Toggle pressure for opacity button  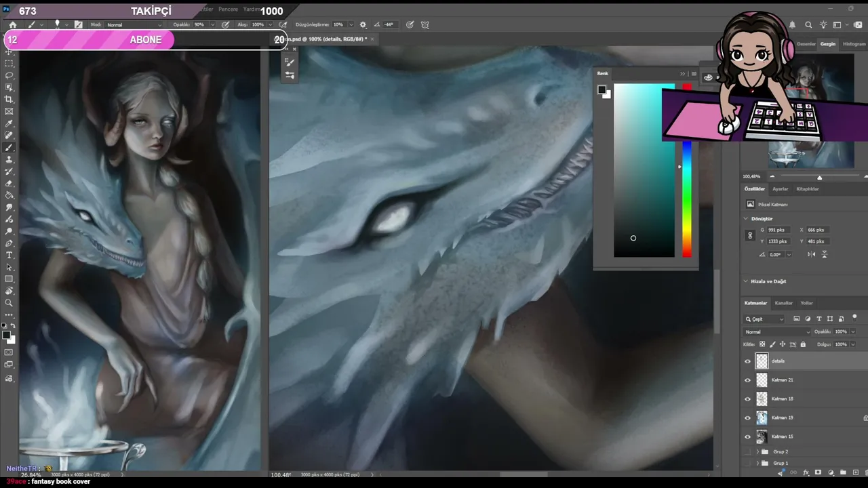click(x=225, y=25)
